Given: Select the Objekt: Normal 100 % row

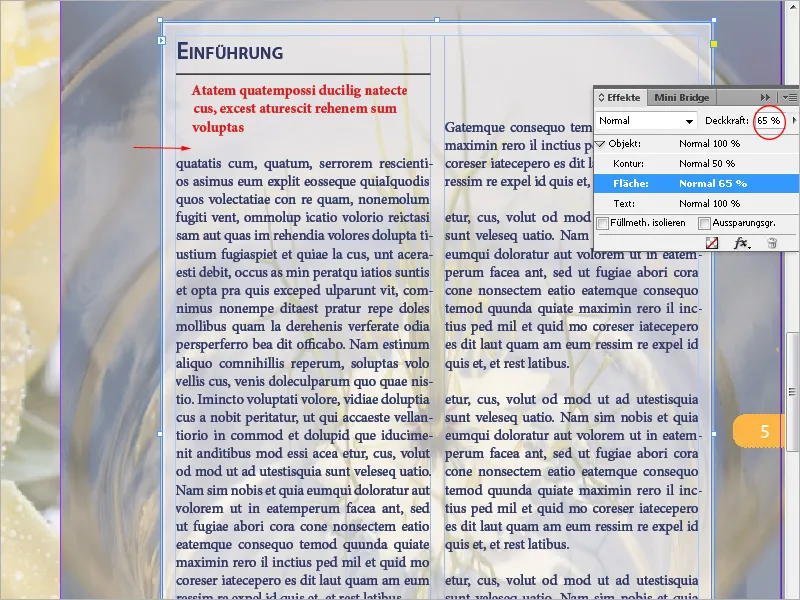Looking at the screenshot, I should pos(696,144).
